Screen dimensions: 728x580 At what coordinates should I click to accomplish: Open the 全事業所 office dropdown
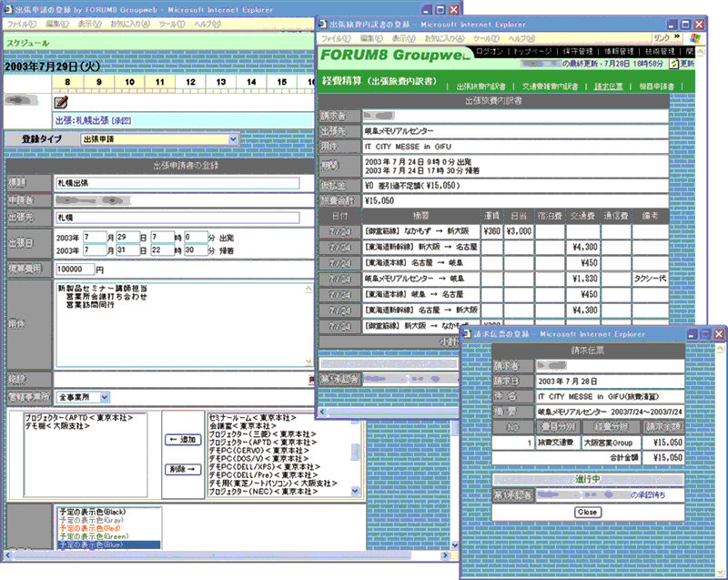coord(83,397)
